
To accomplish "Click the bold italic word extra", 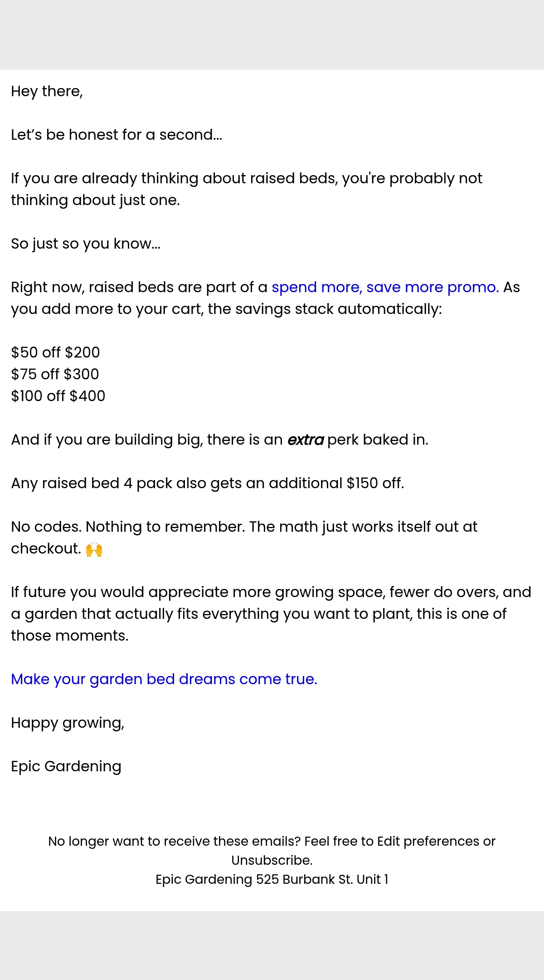I will tap(306, 440).
